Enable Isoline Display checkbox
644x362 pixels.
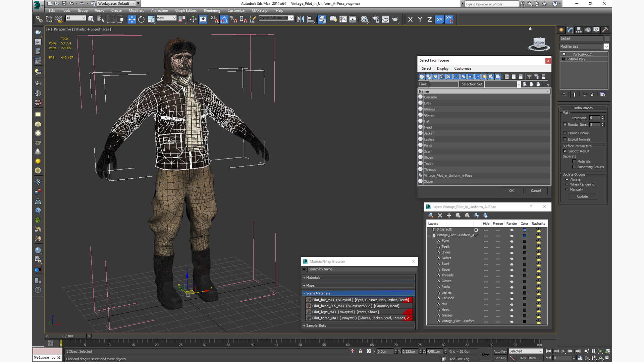click(x=565, y=133)
